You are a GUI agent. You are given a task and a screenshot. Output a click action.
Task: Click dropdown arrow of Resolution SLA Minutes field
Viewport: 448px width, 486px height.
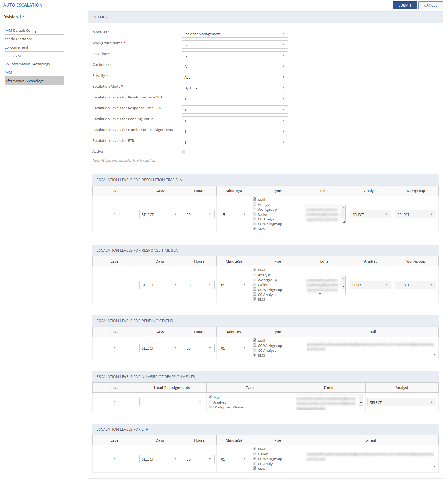tap(244, 215)
